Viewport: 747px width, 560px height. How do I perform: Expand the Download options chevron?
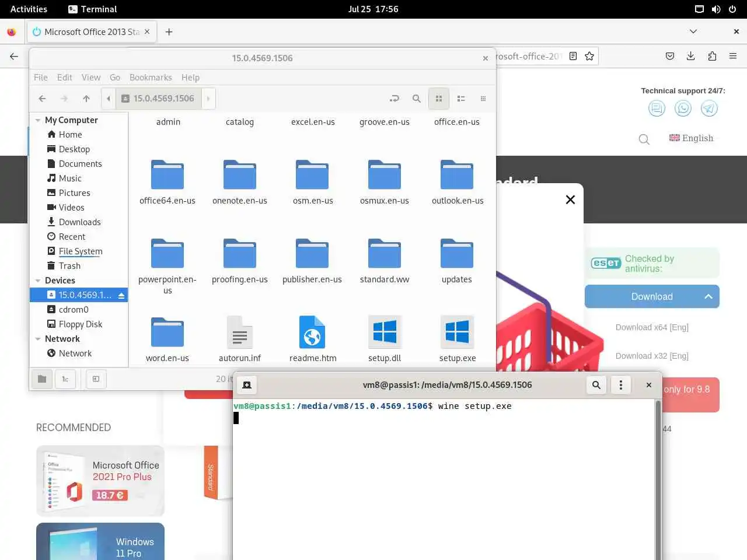708,296
